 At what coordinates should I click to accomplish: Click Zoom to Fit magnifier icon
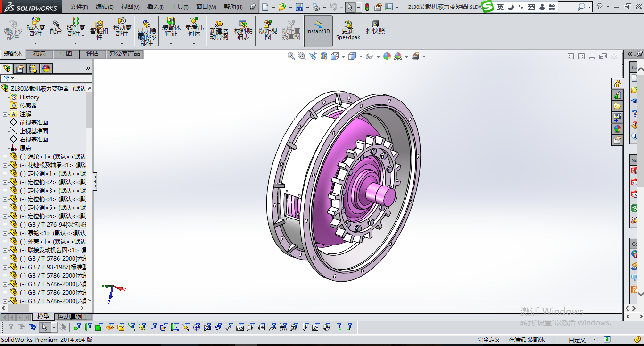pyautogui.click(x=291, y=56)
